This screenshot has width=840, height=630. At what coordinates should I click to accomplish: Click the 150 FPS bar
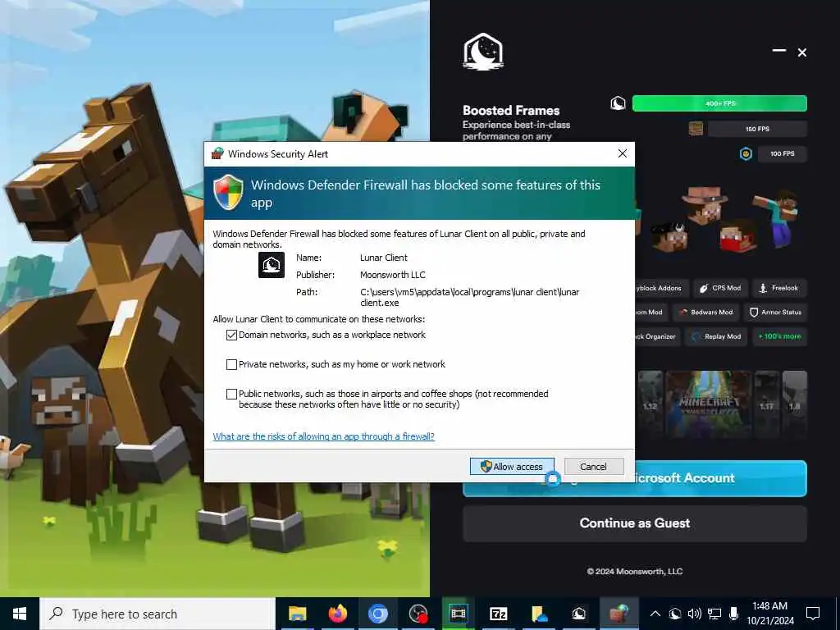click(x=757, y=129)
